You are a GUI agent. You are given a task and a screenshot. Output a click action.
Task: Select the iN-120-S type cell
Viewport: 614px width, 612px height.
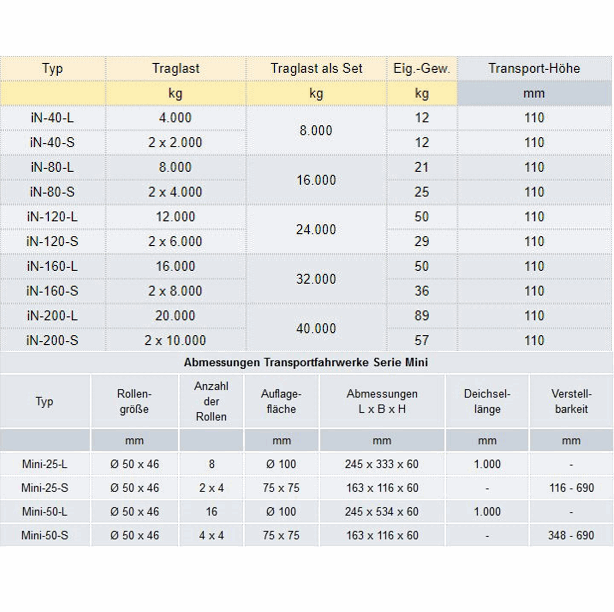click(52, 241)
